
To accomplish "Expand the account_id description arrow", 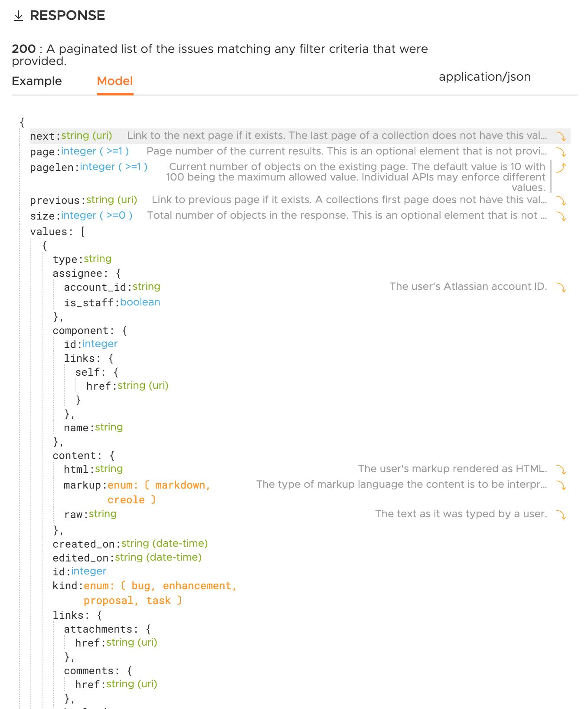I will (x=561, y=288).
